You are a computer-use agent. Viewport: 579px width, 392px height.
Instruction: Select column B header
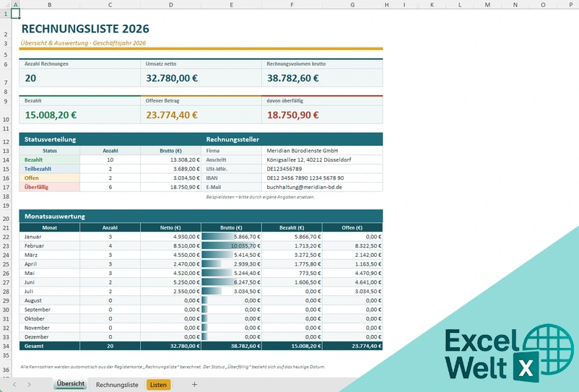click(50, 5)
